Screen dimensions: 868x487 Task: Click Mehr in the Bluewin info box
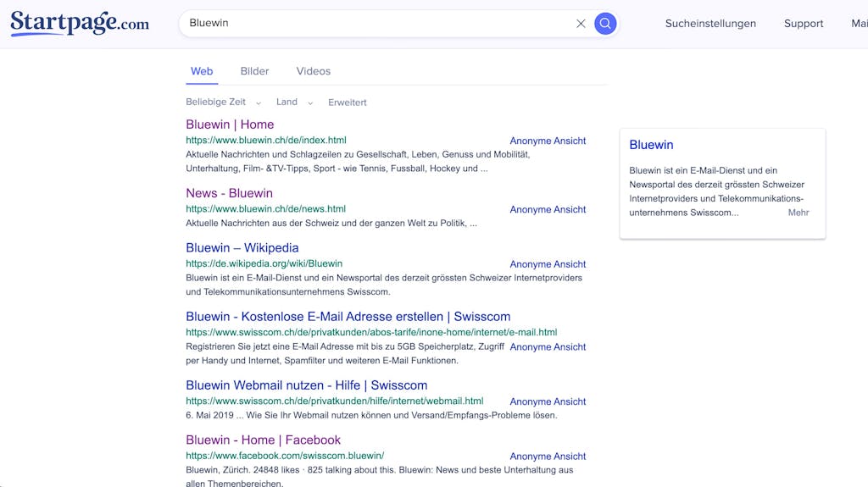point(798,213)
